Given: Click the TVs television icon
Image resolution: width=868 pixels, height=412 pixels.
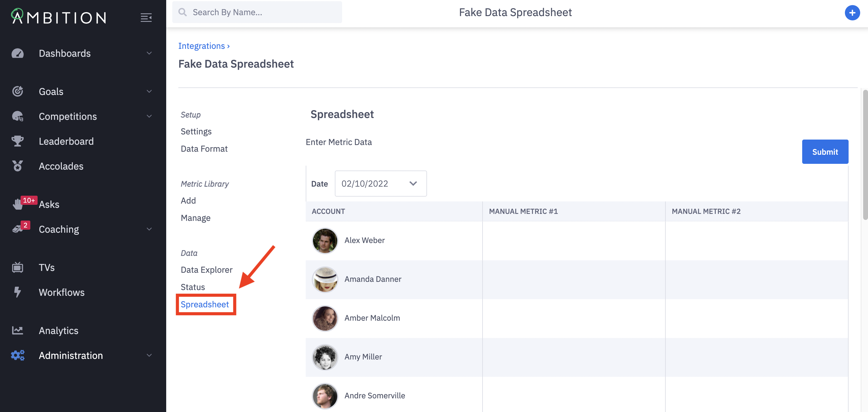Looking at the screenshot, I should (x=18, y=267).
